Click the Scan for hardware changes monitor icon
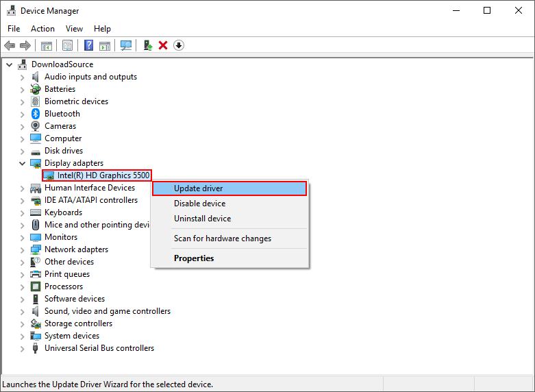Image resolution: width=535 pixels, height=392 pixels. click(x=126, y=45)
